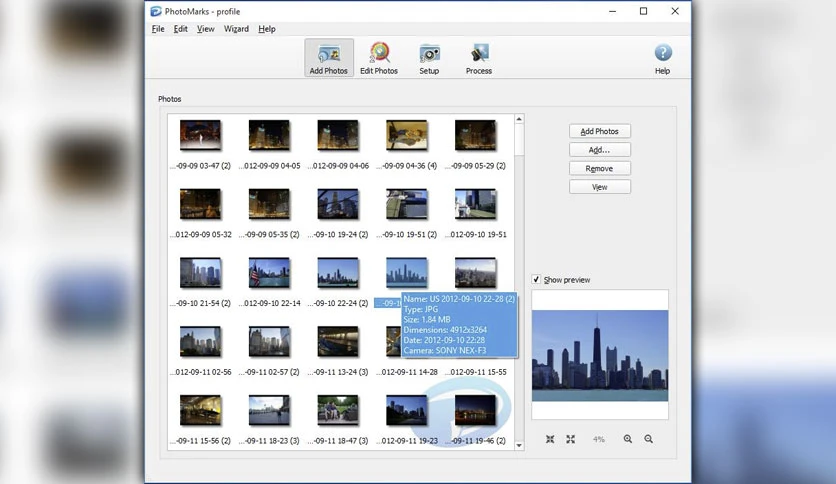The width and height of the screenshot is (836, 484).
Task: Click the Remove button
Action: tap(600, 168)
